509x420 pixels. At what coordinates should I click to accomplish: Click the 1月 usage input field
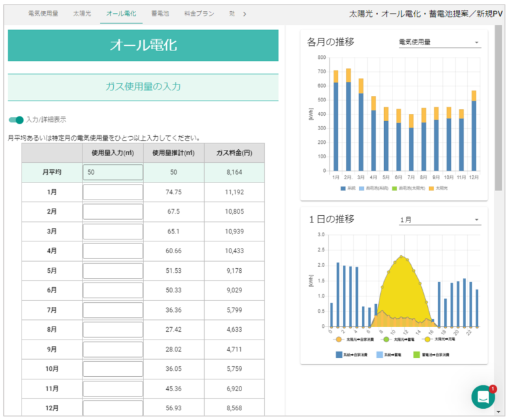point(113,192)
